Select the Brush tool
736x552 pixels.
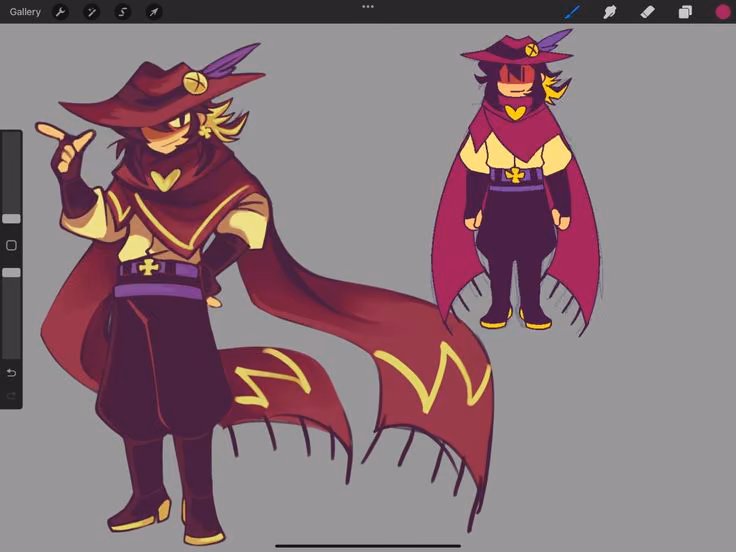tap(572, 12)
